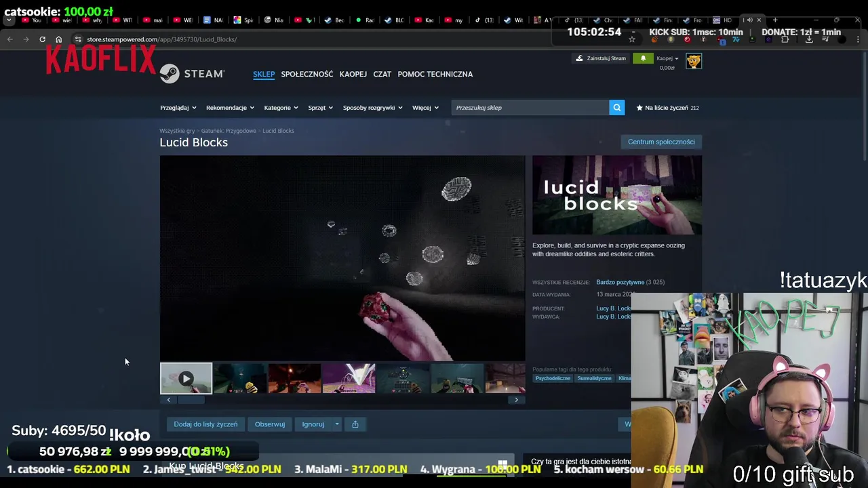
Task: Open the KAOPEJ profile menu
Action: coord(353,74)
